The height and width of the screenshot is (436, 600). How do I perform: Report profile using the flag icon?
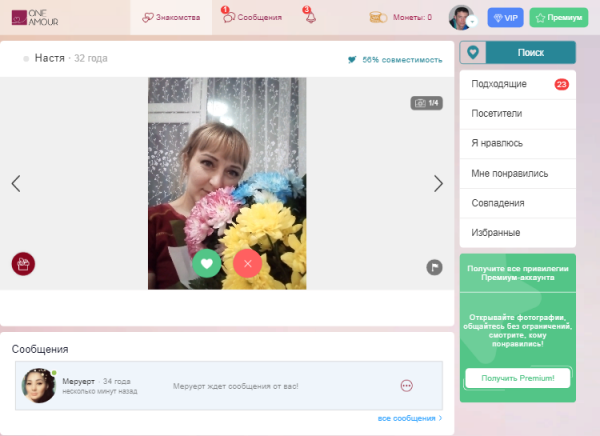[x=434, y=266]
